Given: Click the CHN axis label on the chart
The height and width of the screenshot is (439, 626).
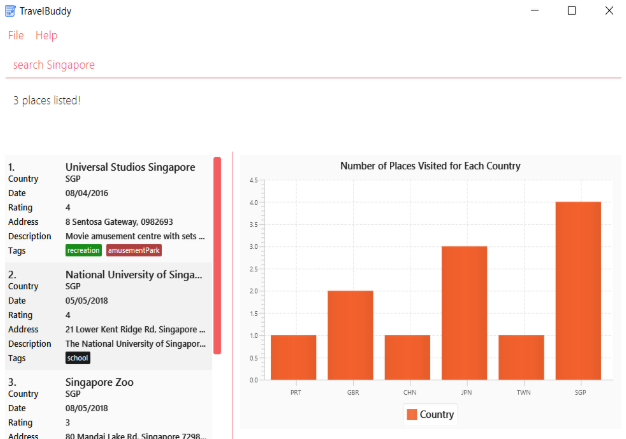Looking at the screenshot, I should [x=410, y=393].
